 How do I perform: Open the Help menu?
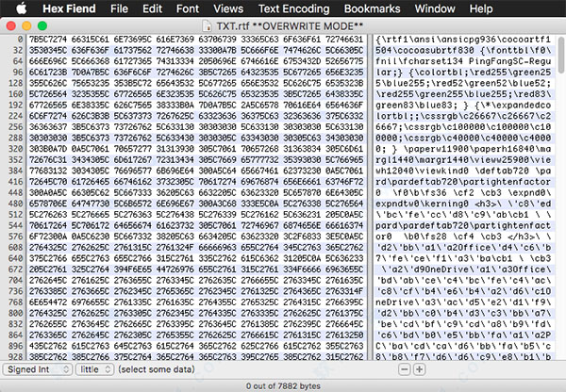[x=481, y=8]
